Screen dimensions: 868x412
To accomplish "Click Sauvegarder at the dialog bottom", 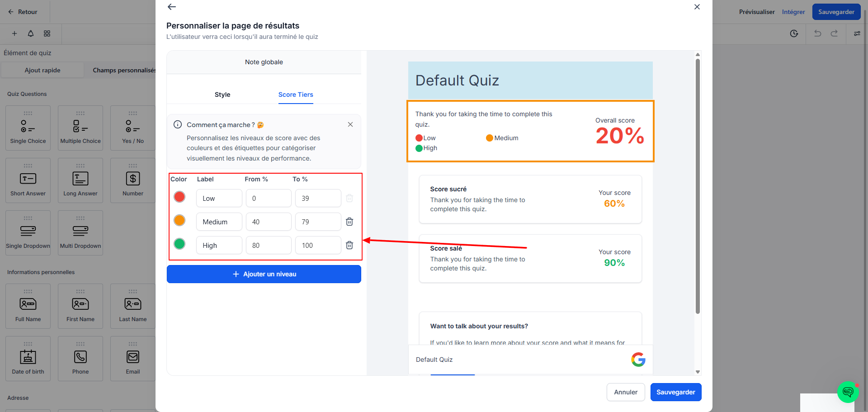I will point(676,392).
